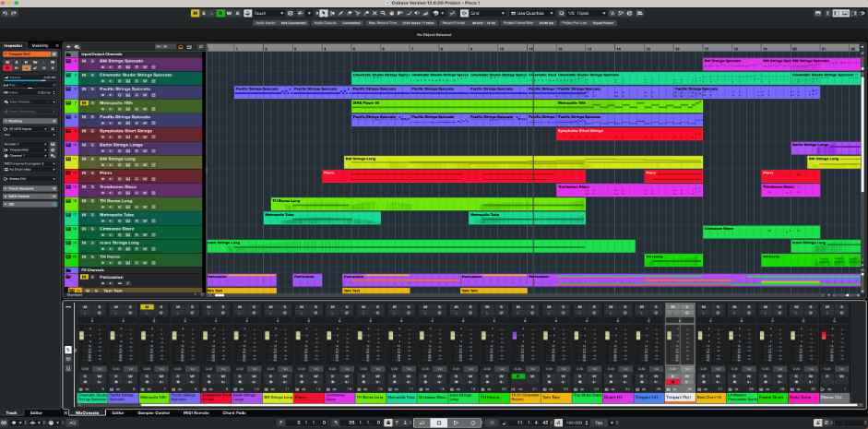The width and height of the screenshot is (868, 429).
Task: Select the TH Horns Long track
Action: tap(134, 204)
